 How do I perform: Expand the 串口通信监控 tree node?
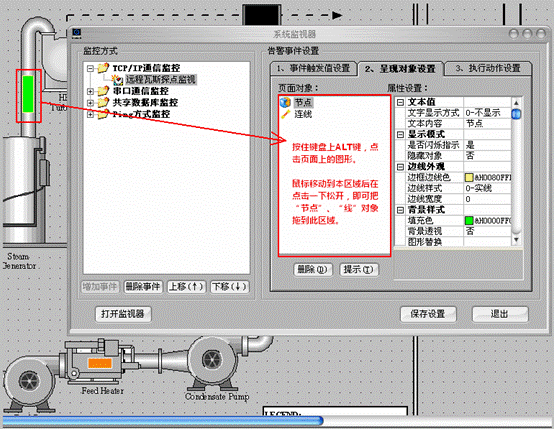[90, 92]
